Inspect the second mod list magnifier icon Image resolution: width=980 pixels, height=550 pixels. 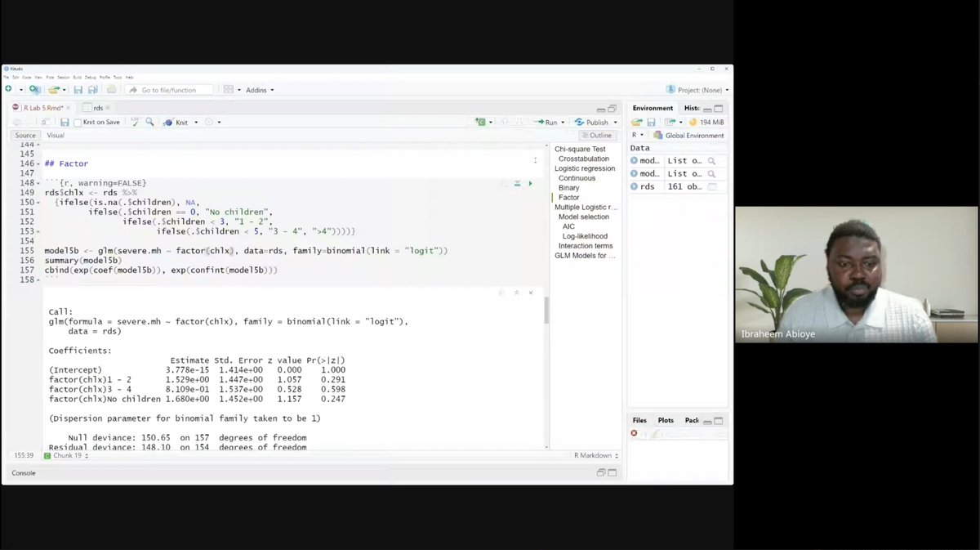click(x=712, y=173)
